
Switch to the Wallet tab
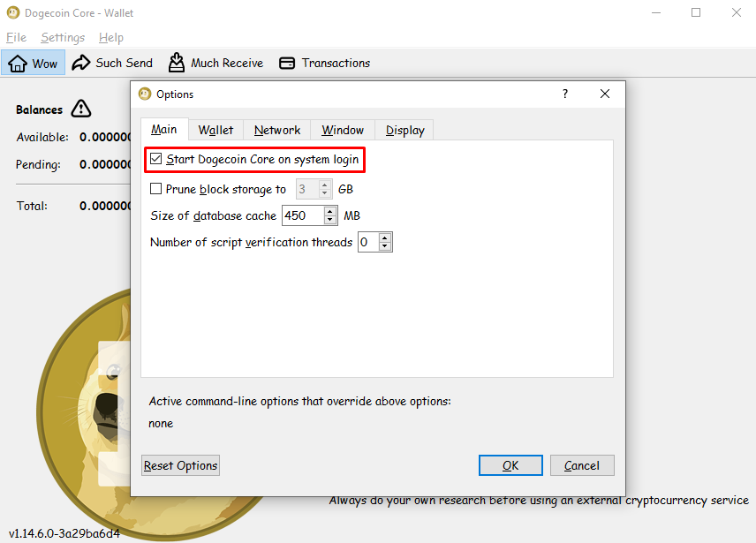[215, 130]
